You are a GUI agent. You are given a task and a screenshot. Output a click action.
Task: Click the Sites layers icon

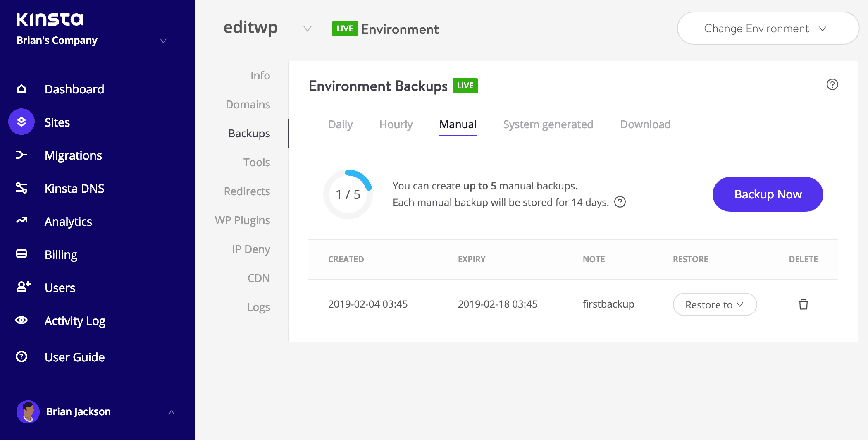(x=21, y=122)
